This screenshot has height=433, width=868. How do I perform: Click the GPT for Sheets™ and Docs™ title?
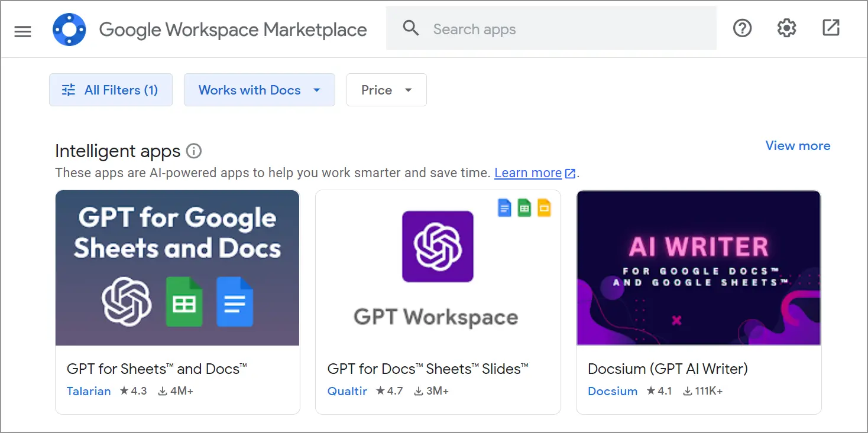click(157, 369)
